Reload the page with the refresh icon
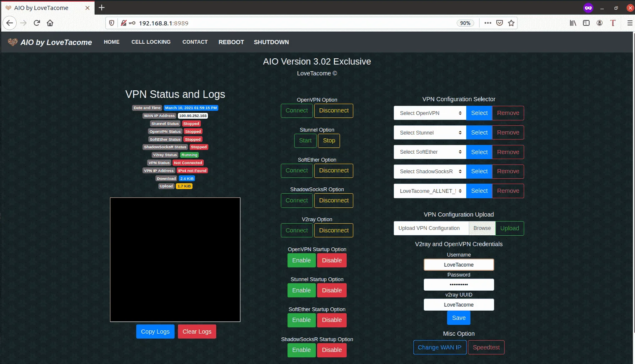 pos(37,23)
